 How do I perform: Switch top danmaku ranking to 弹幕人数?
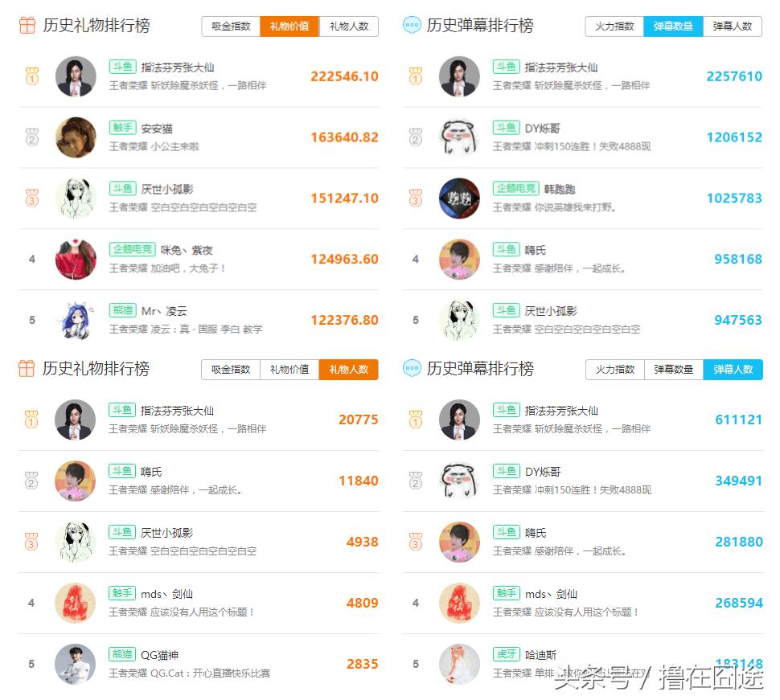click(x=733, y=27)
